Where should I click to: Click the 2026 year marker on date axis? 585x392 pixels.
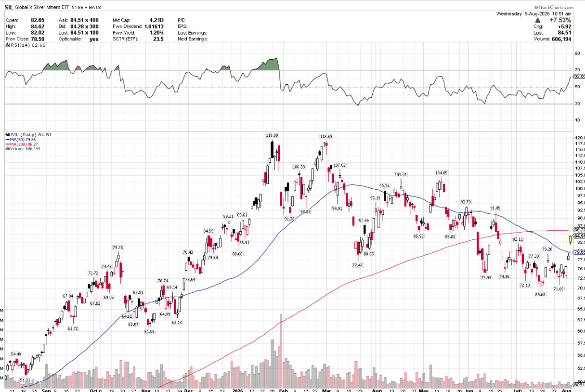point(238,390)
